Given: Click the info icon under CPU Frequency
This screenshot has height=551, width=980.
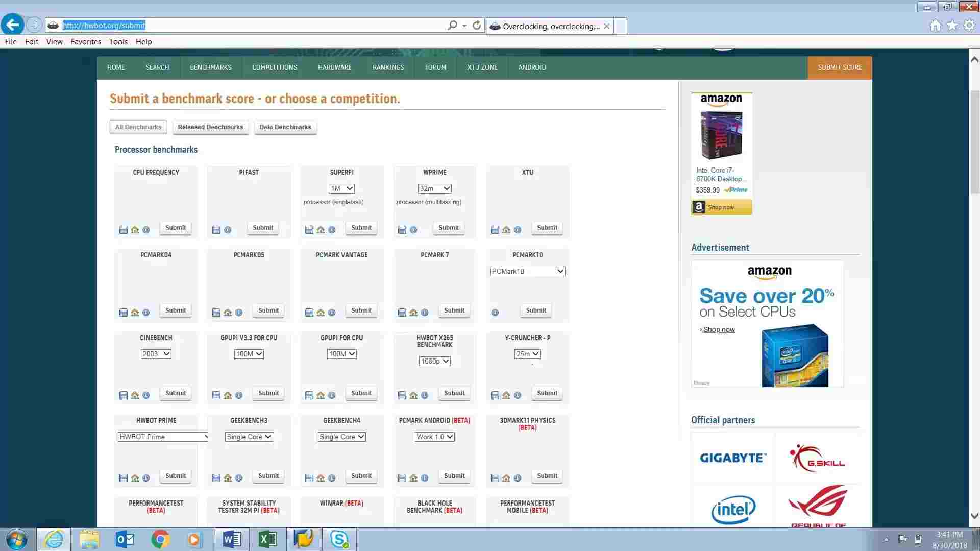Looking at the screenshot, I should (x=146, y=230).
